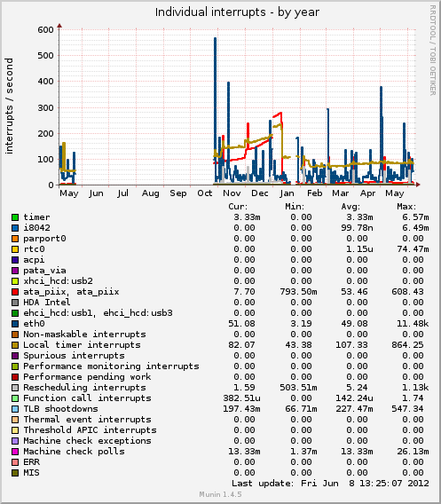Click the TLB shootdowns color swatch
441x504 pixels.
tap(15, 409)
